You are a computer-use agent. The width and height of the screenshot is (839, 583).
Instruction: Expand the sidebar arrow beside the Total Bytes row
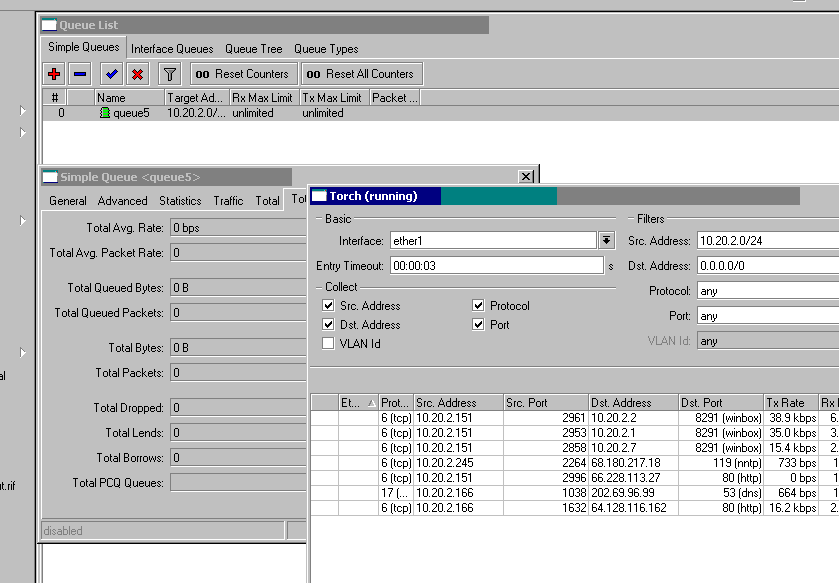22,352
